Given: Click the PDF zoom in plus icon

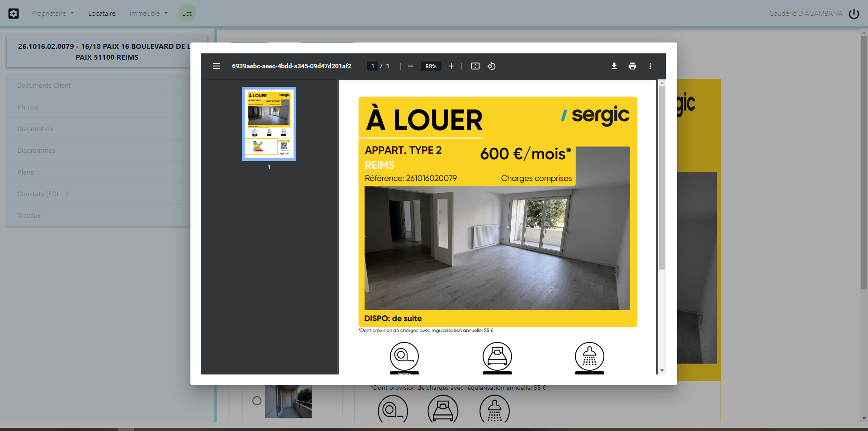Looking at the screenshot, I should pos(451,66).
